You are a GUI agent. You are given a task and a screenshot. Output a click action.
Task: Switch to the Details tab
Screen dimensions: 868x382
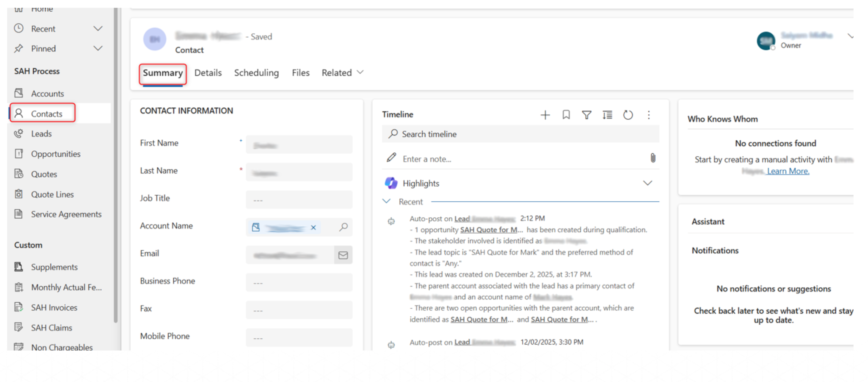point(208,73)
